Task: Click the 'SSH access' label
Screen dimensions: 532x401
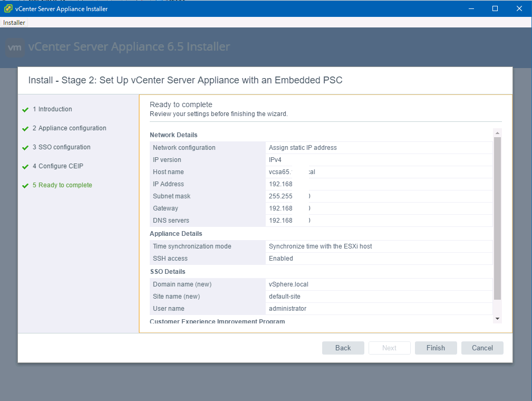Action: coord(170,259)
